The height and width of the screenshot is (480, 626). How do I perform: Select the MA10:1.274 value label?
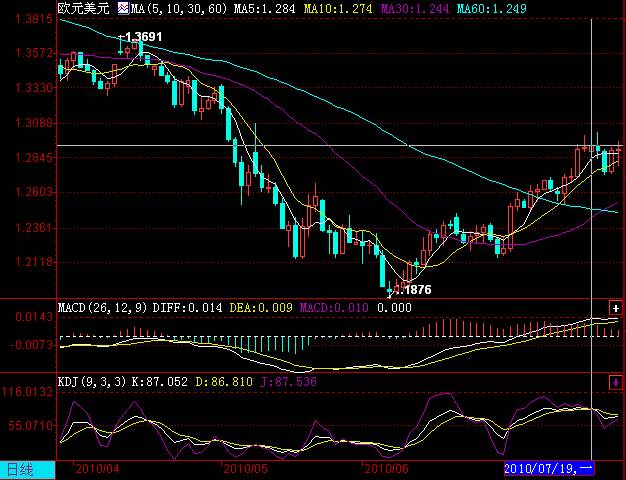coord(338,8)
